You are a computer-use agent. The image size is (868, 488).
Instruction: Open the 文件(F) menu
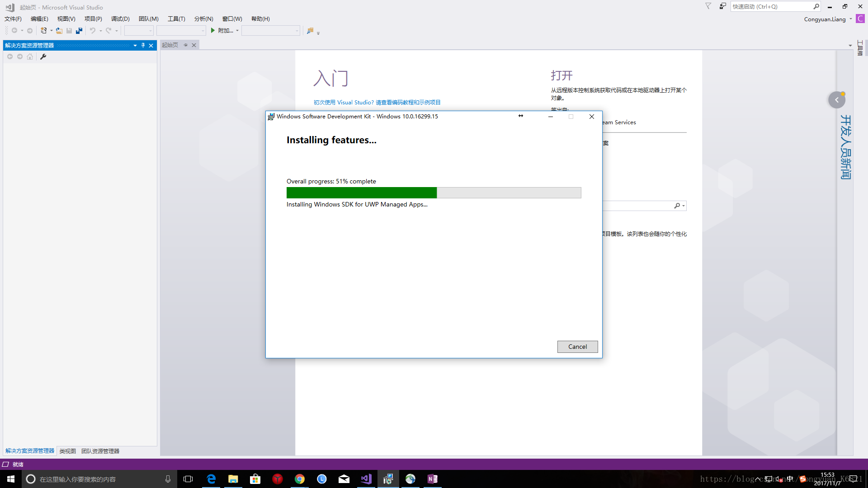point(13,19)
